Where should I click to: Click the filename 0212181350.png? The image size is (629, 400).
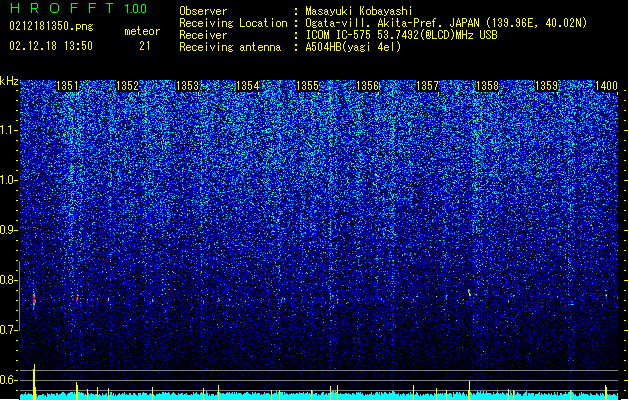[51, 26]
